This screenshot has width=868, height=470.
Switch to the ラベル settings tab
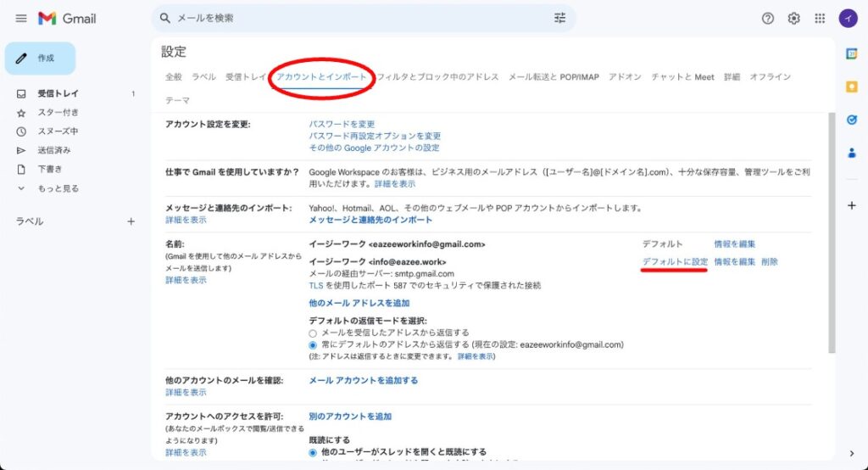coord(203,77)
